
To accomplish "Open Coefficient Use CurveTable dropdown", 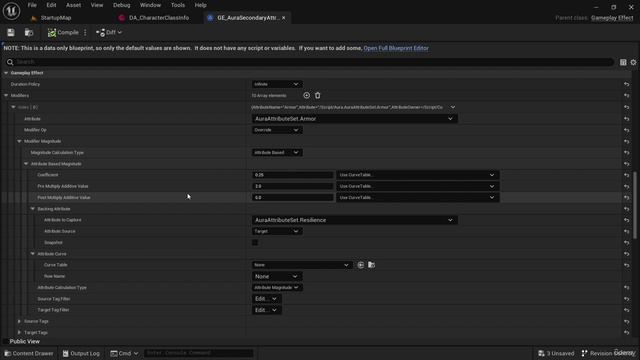I will point(417,175).
